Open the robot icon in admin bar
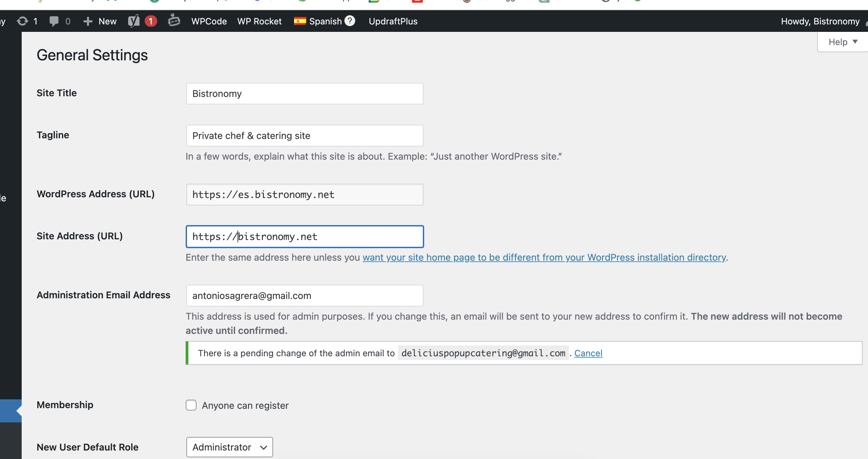Image resolution: width=868 pixels, height=459 pixels. coord(174,20)
